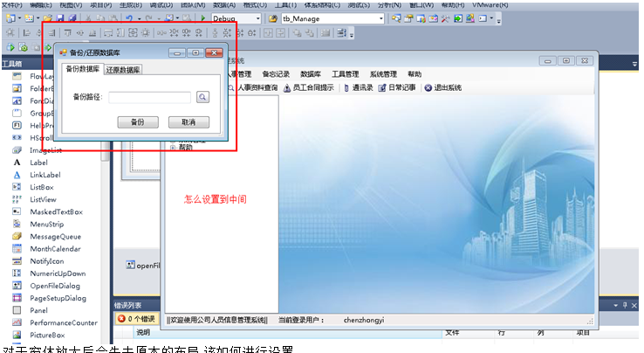Image resolution: width=644 pixels, height=353 pixels.
Task: Click the Align Bottoms layout icon
Action: coord(92,33)
